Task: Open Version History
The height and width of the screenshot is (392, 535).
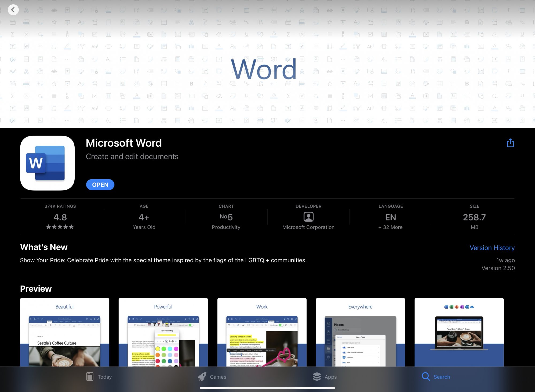Action: (x=492, y=248)
